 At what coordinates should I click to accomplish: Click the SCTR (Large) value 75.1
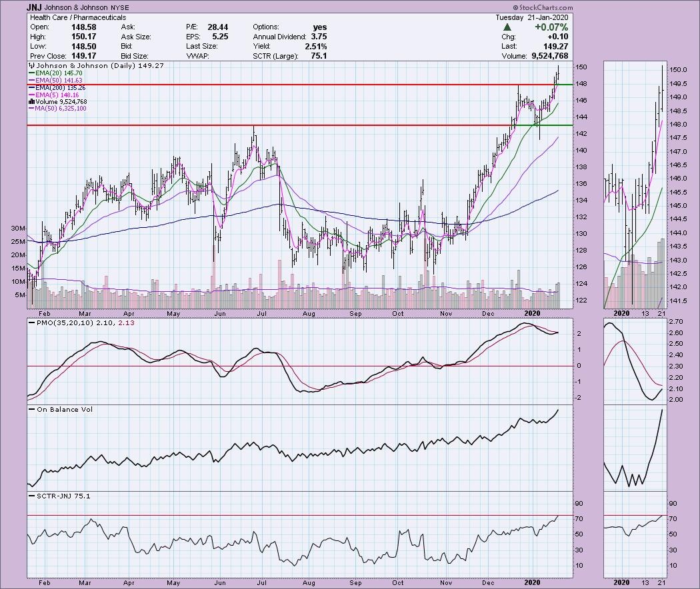[x=319, y=56]
